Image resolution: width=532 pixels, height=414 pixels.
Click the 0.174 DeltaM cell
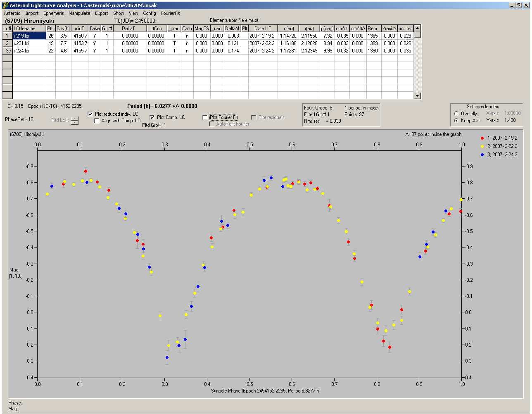pos(233,51)
